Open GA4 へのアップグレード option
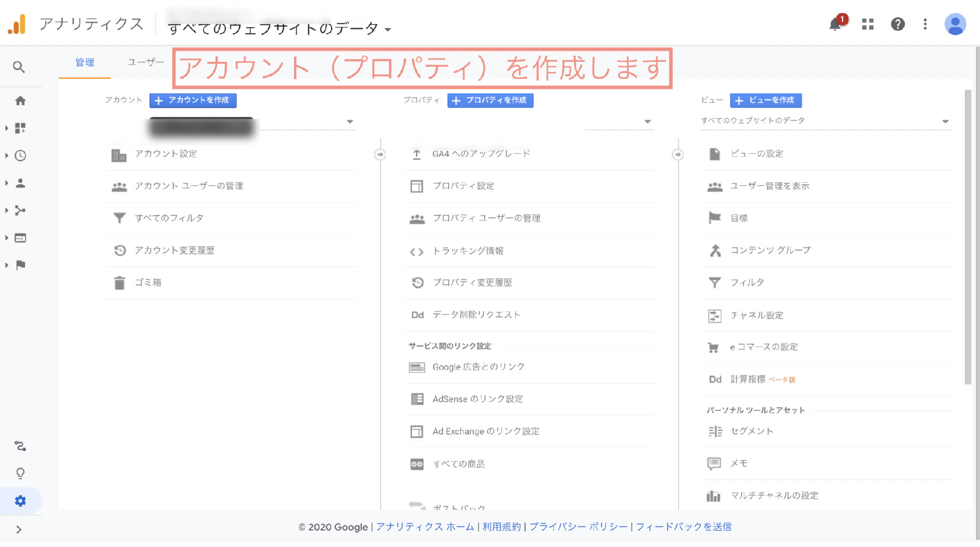Screen dimensions: 980x547 point(481,154)
